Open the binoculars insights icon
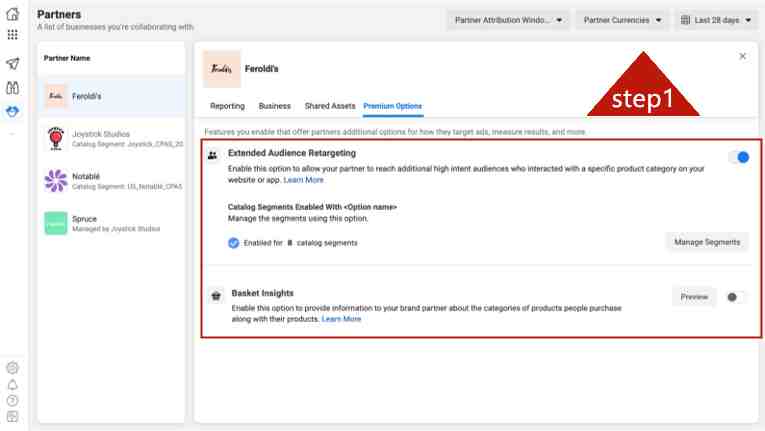Image resolution: width=765 pixels, height=431 pixels. click(x=13, y=88)
